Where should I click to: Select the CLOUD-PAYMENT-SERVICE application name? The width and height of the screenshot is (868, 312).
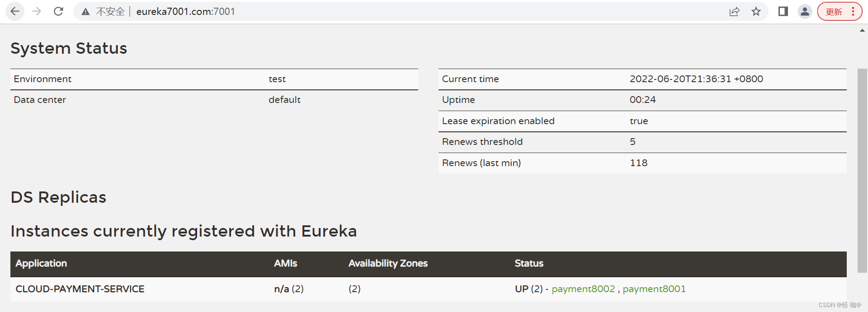click(80, 289)
